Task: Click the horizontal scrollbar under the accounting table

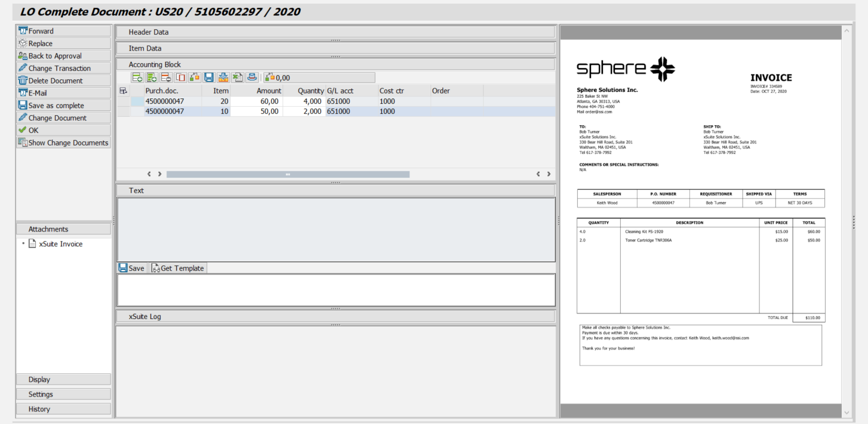Action: click(288, 174)
